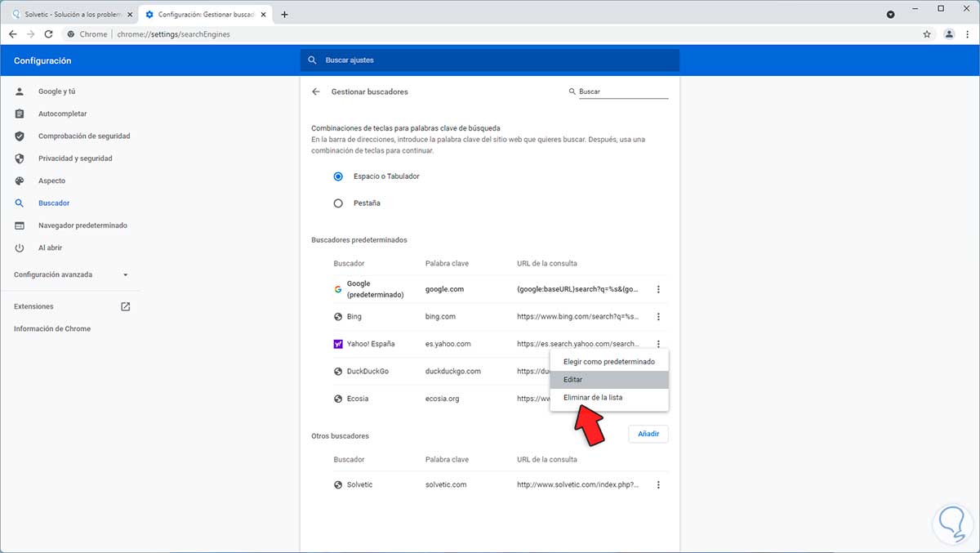Open Autocompletar settings section
Screen dimensions: 980x553
pyautogui.click(x=62, y=114)
